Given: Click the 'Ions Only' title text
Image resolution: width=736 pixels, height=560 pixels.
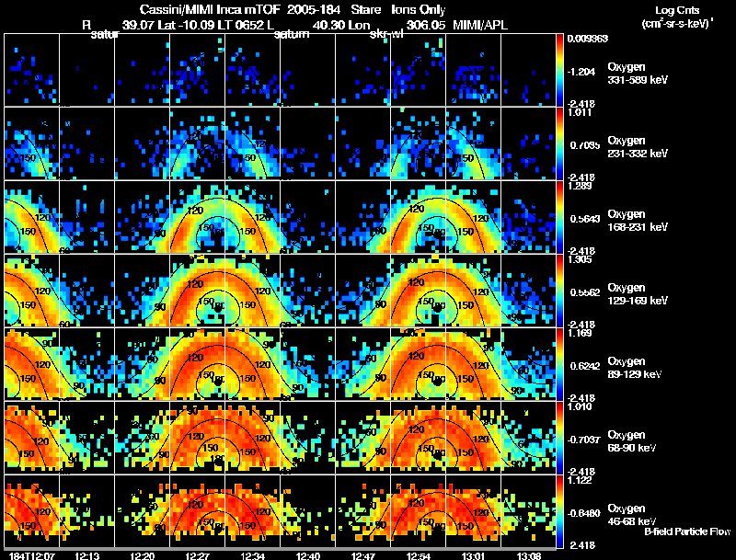Looking at the screenshot, I should tap(419, 9).
